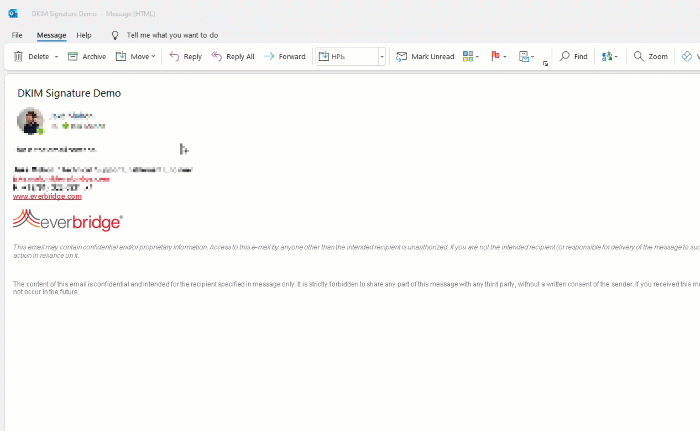Click the sender's profile photo
Viewport: 700px width, 431px height.
click(x=30, y=121)
